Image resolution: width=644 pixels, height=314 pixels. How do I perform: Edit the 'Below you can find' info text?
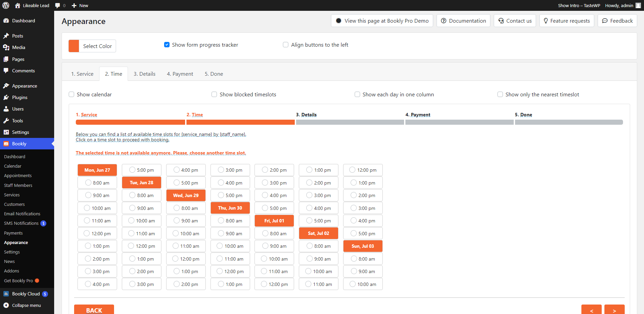coord(161,137)
